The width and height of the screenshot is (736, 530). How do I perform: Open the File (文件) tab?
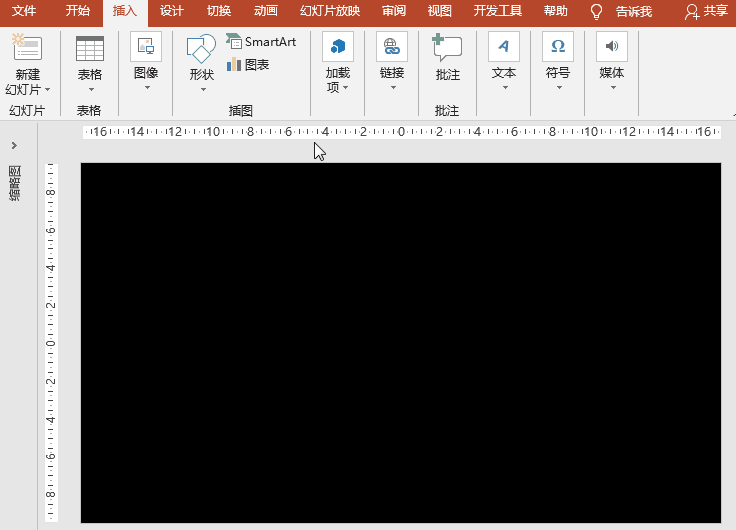coord(24,11)
